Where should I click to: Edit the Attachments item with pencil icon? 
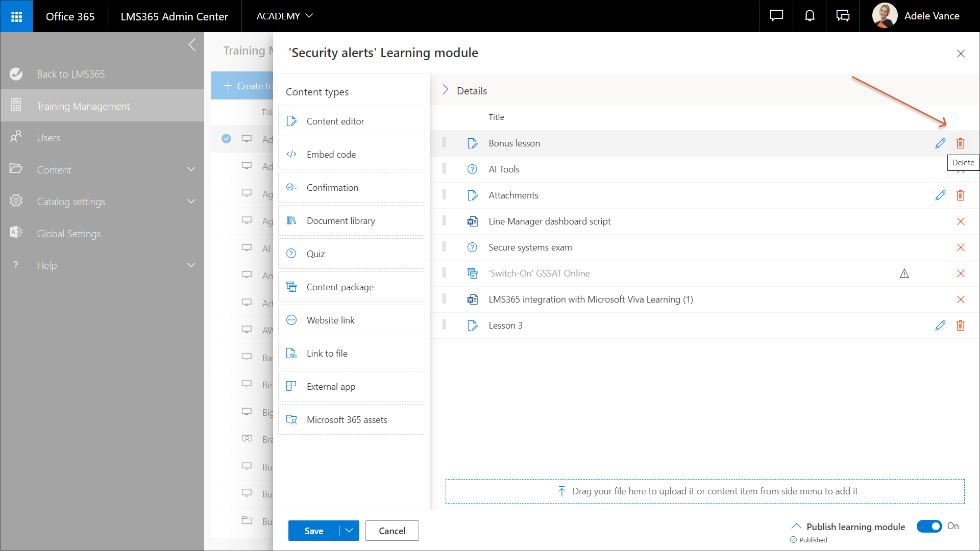click(x=940, y=195)
